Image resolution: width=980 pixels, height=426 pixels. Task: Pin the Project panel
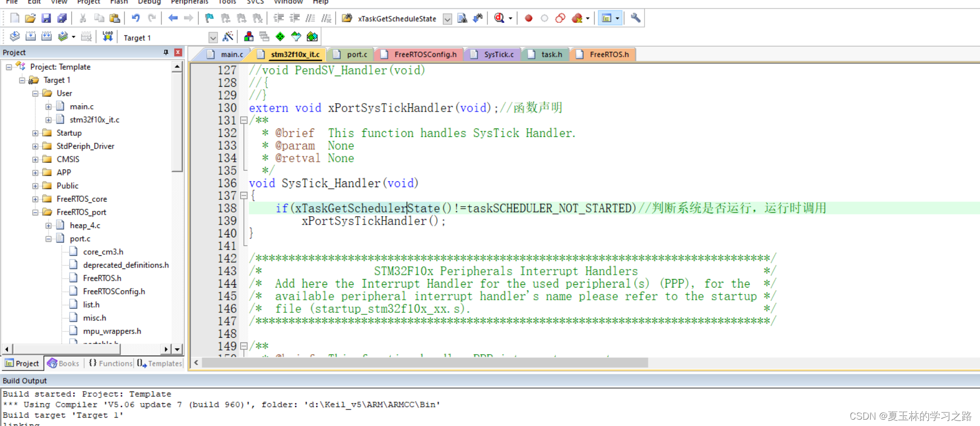coord(166,52)
